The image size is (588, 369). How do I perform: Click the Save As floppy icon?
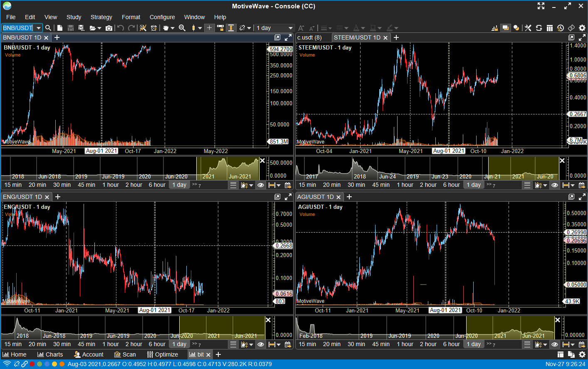82,28
